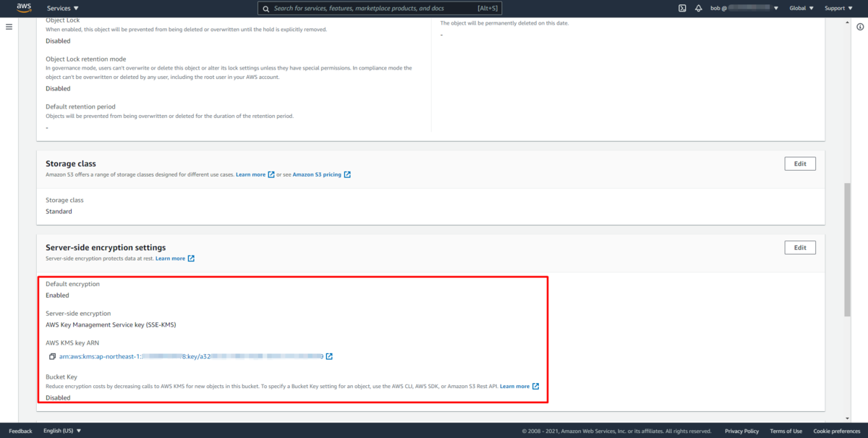
Task: Click the 'Standard' storage class value
Action: click(x=59, y=211)
